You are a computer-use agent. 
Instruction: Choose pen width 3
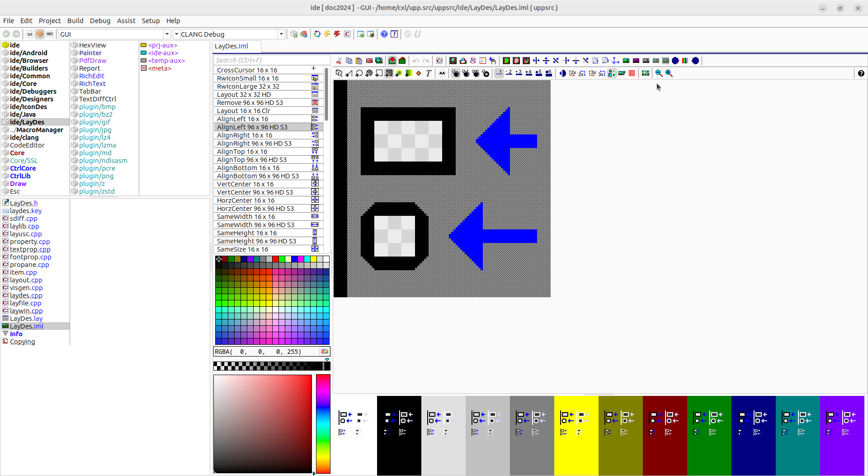pyautogui.click(x=519, y=73)
